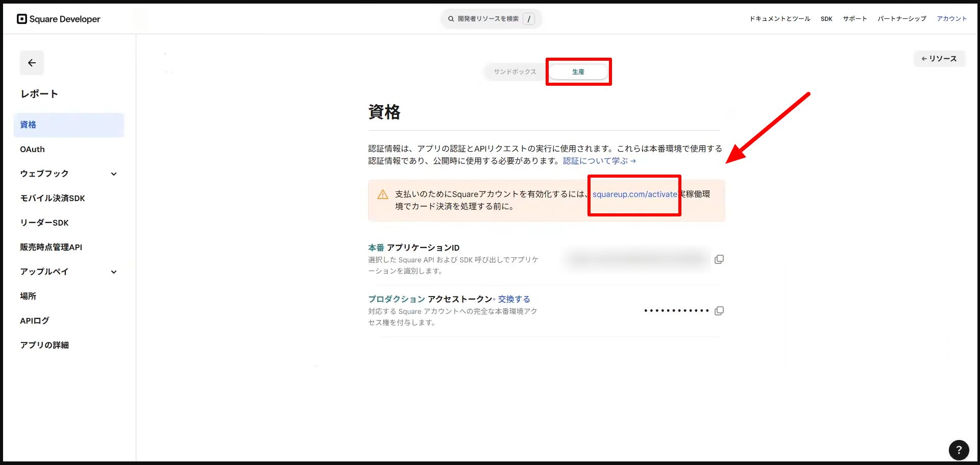Go back using the left arrow button
This screenshot has height=465, width=980.
[32, 63]
